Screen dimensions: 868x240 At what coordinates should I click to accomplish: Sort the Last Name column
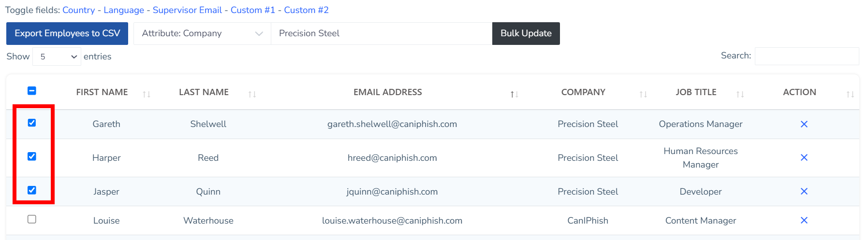click(x=252, y=94)
